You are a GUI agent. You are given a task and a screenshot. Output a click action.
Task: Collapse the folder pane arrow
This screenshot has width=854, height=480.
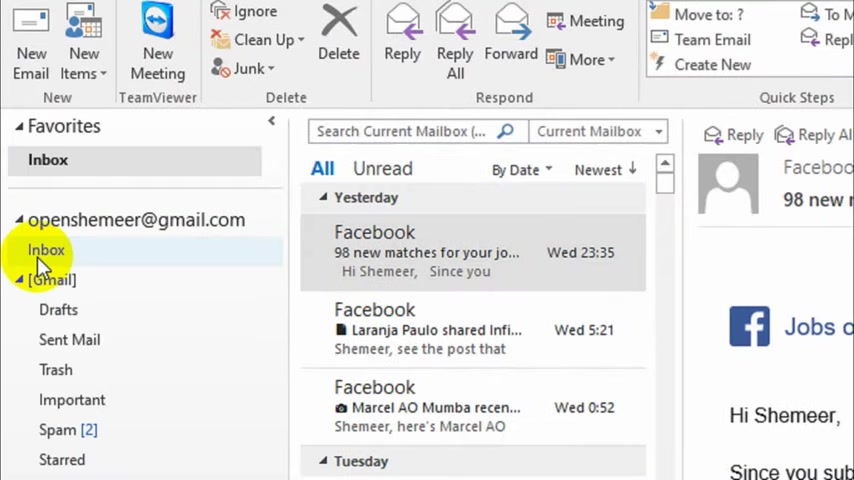tap(271, 121)
